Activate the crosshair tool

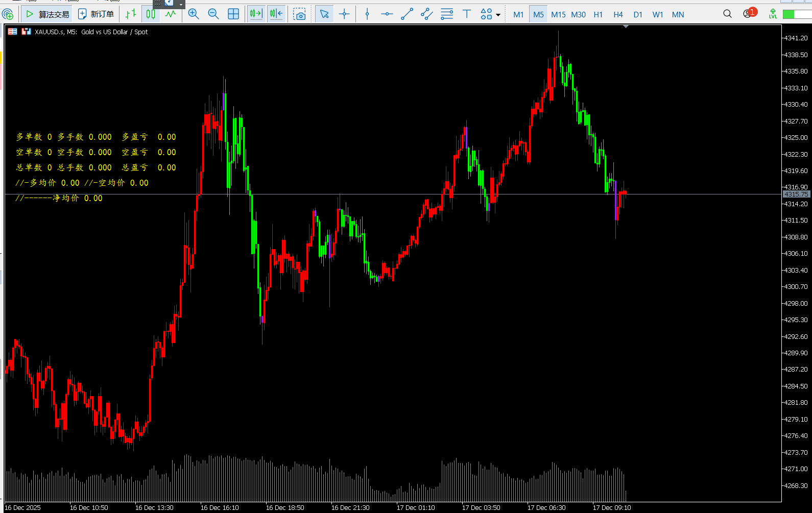pyautogui.click(x=344, y=14)
